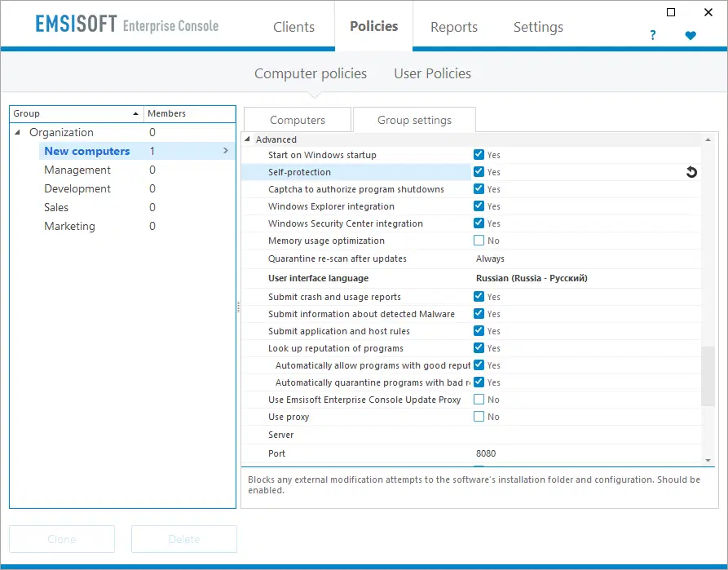
Task: Change User interface language value Russian
Action: click(x=532, y=278)
